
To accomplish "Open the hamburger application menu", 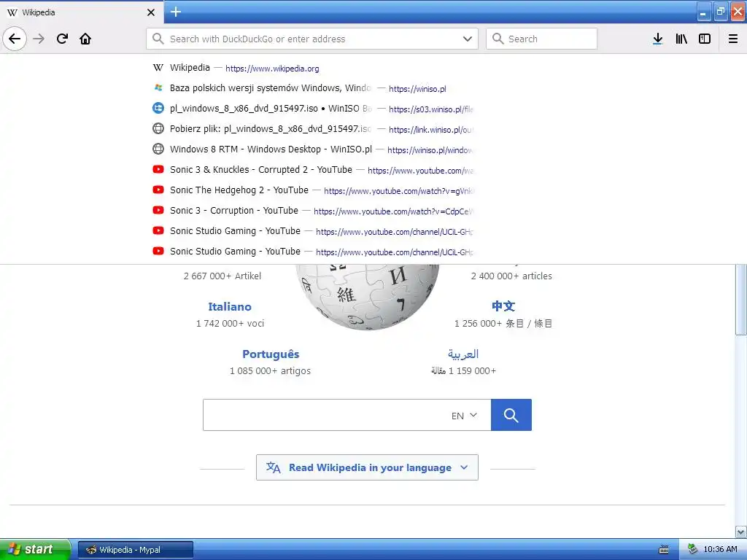I will coord(733,39).
